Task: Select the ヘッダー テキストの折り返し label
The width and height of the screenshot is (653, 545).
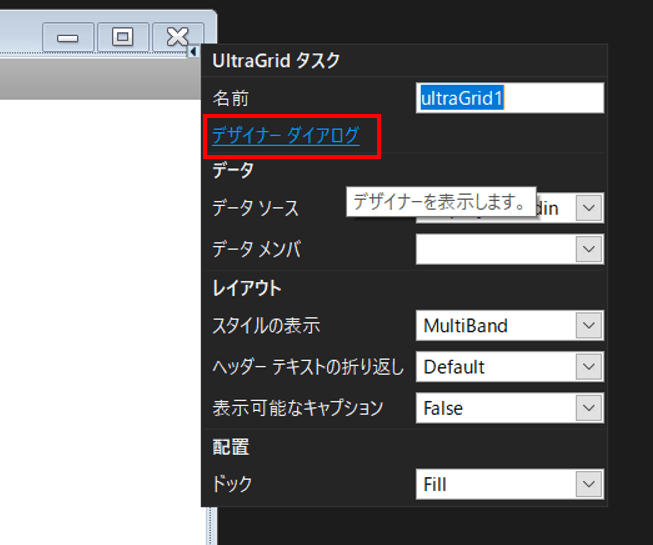Action: [308, 366]
